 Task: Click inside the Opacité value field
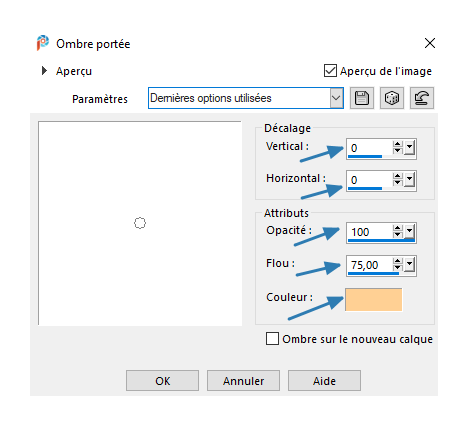pos(370,232)
